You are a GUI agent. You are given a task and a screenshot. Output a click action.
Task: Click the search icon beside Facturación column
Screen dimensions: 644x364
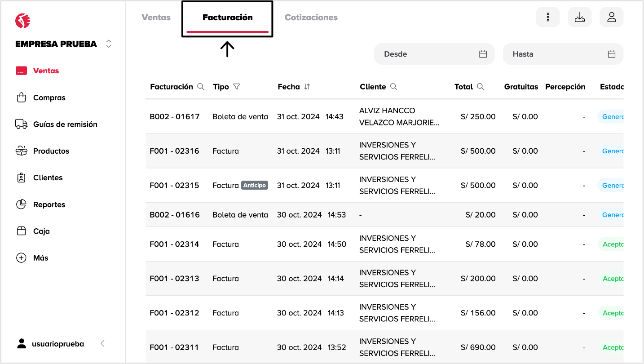[201, 87]
